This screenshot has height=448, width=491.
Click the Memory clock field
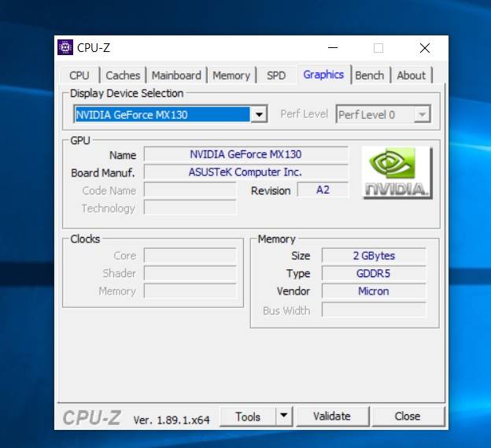[190, 291]
